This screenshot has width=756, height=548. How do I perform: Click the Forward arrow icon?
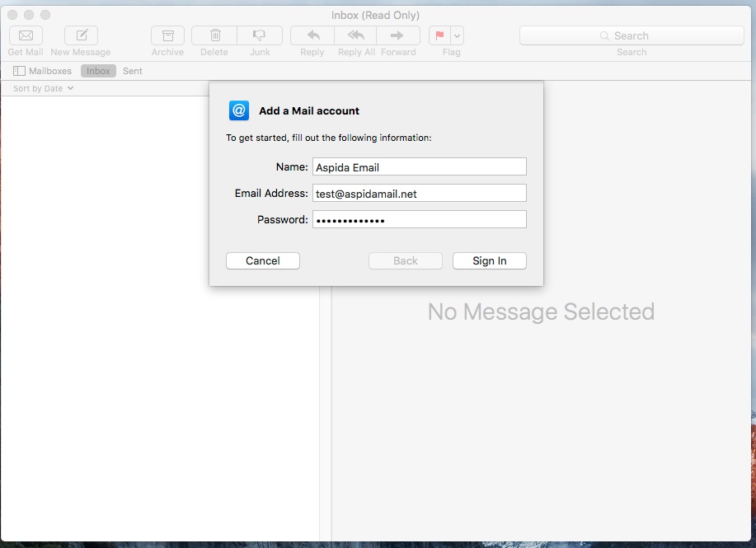[398, 35]
